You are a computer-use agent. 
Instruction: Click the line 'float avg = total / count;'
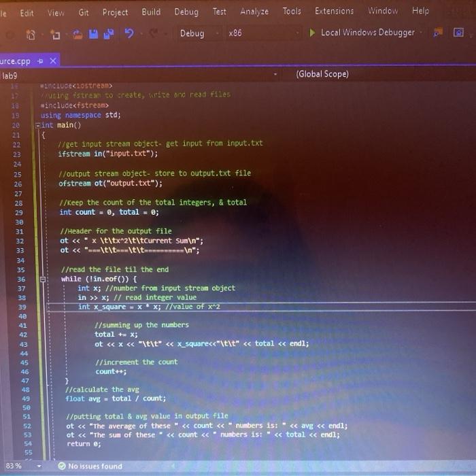tap(116, 398)
